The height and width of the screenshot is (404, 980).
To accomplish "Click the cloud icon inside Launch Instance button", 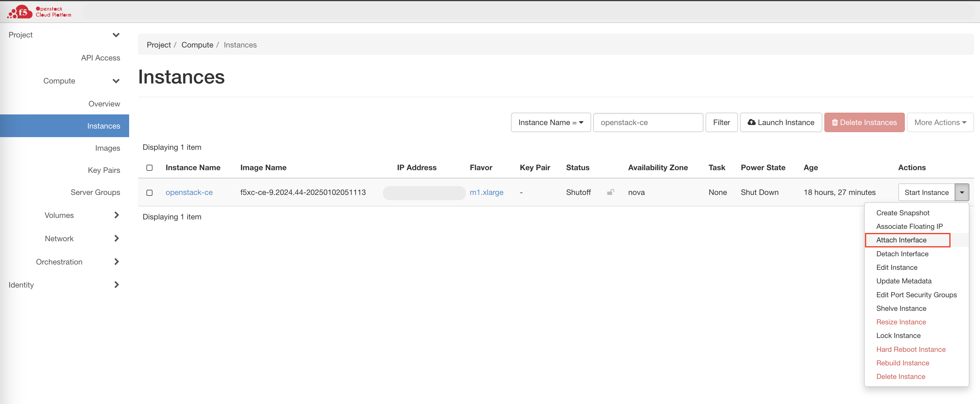I will (x=752, y=122).
